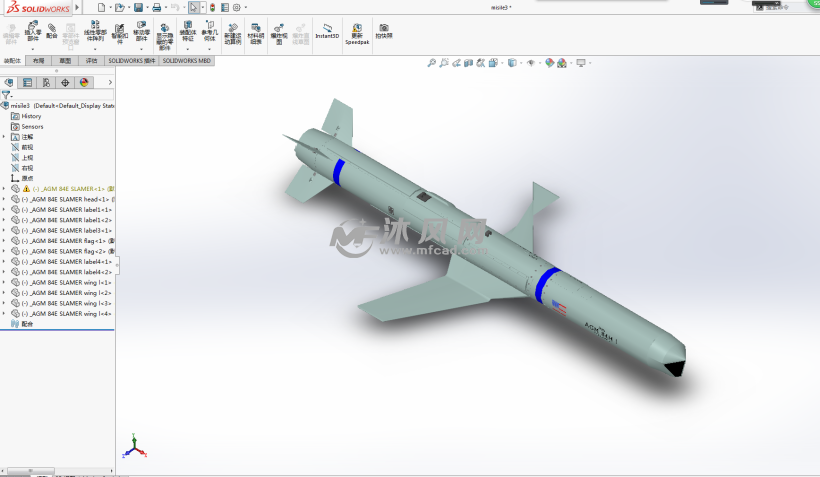Expand the 注解 (Annotations) tree node
Screen dimensions: 820x477
tap(4, 137)
